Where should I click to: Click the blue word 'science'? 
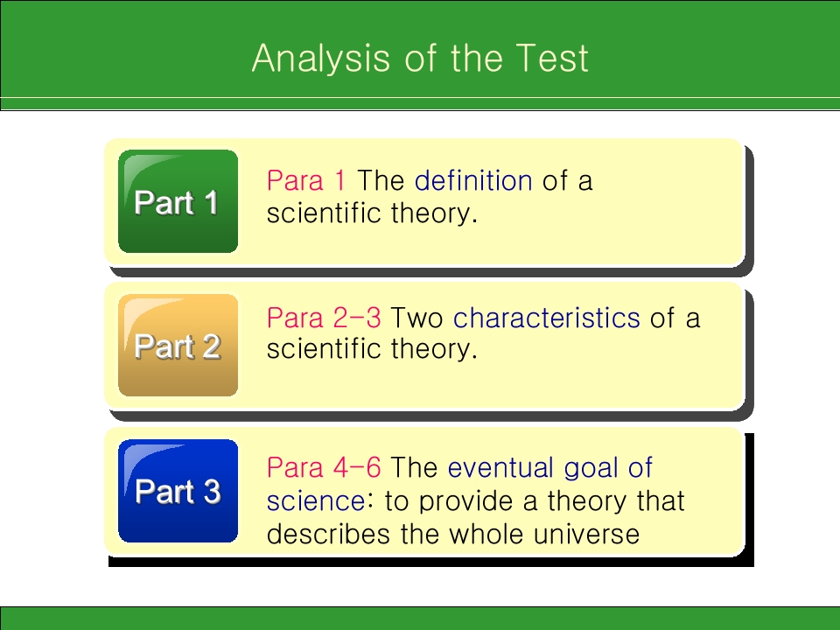316,501
